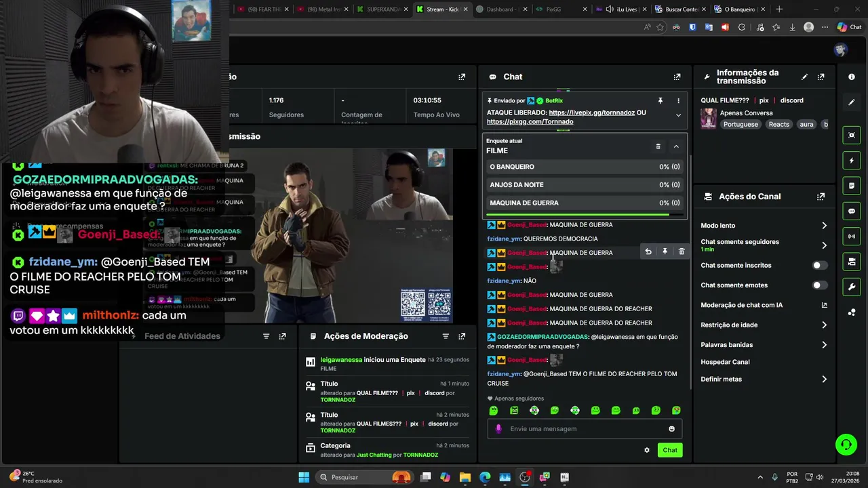The width and height of the screenshot is (868, 488).
Task: Open Hospedar Canal option
Action: [725, 362]
